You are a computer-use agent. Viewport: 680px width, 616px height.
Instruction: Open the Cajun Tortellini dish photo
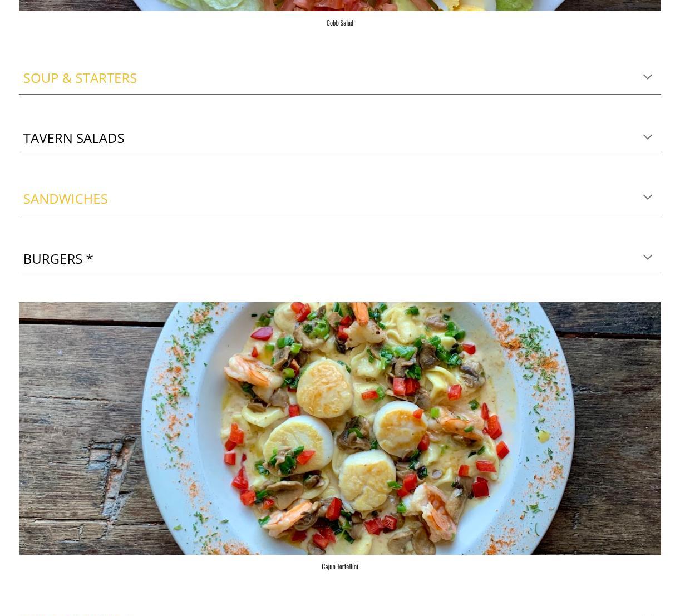point(339,428)
